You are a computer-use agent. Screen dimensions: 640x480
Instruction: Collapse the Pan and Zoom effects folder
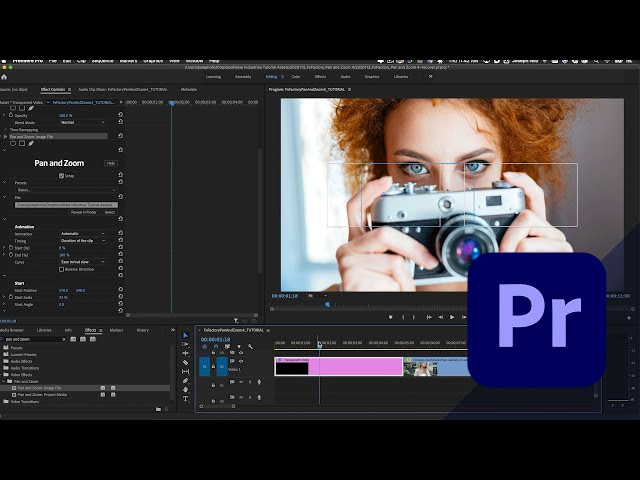point(4,381)
